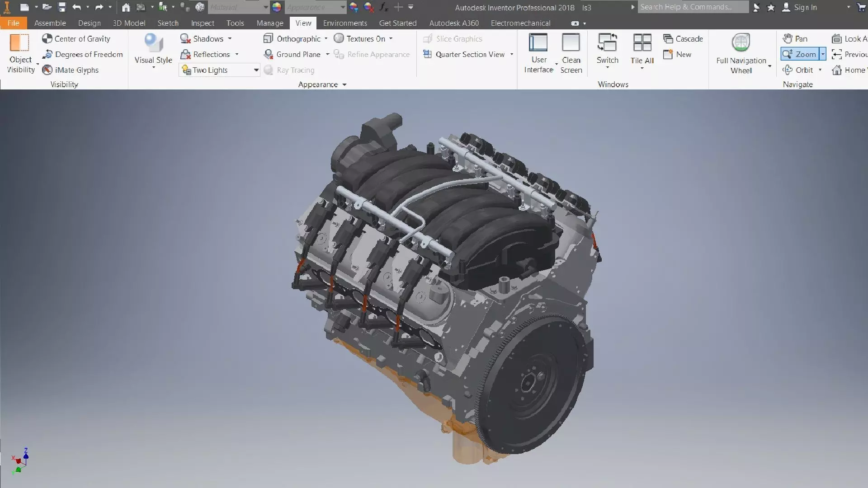Image resolution: width=868 pixels, height=488 pixels.
Task: Toggle iMate Glyphs visibility
Action: (70, 70)
